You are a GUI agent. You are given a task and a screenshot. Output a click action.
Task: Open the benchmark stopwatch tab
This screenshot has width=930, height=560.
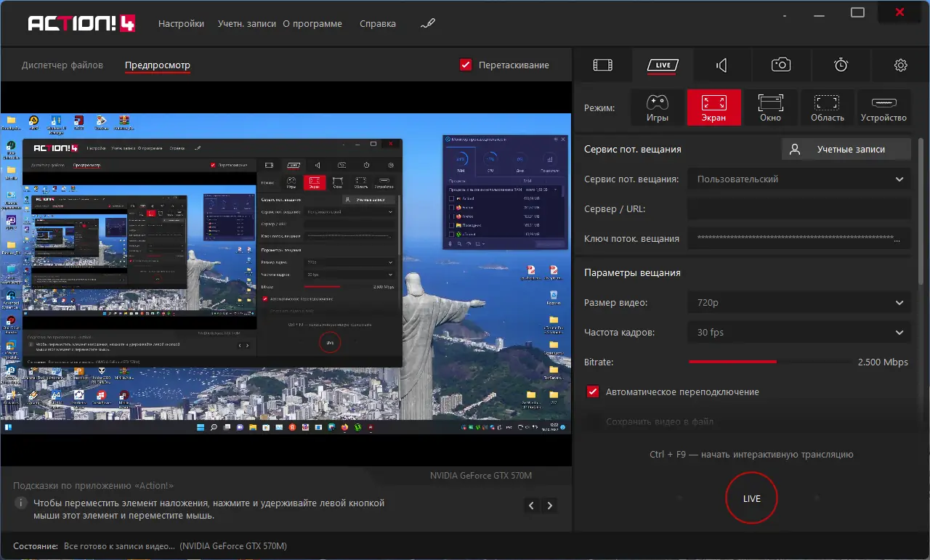841,65
